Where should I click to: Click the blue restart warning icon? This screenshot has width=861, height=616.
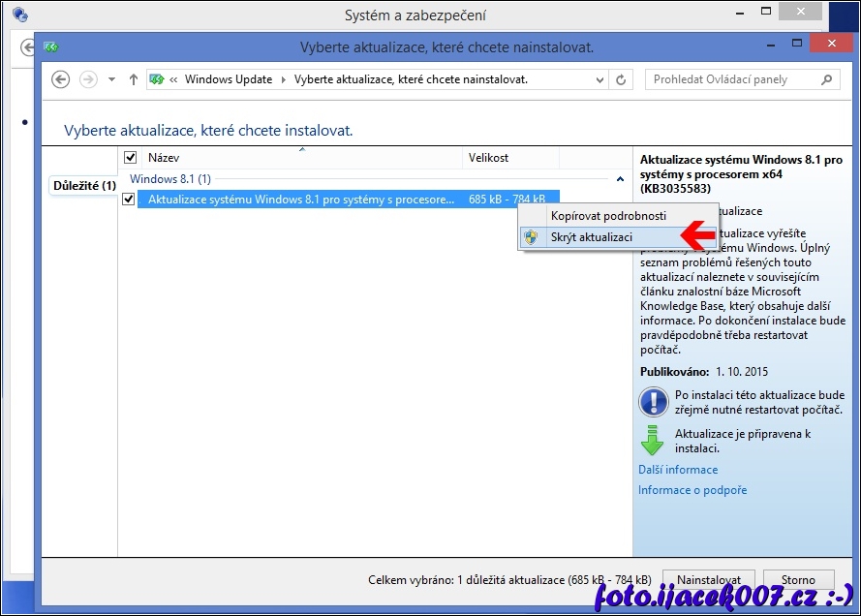pos(653,402)
